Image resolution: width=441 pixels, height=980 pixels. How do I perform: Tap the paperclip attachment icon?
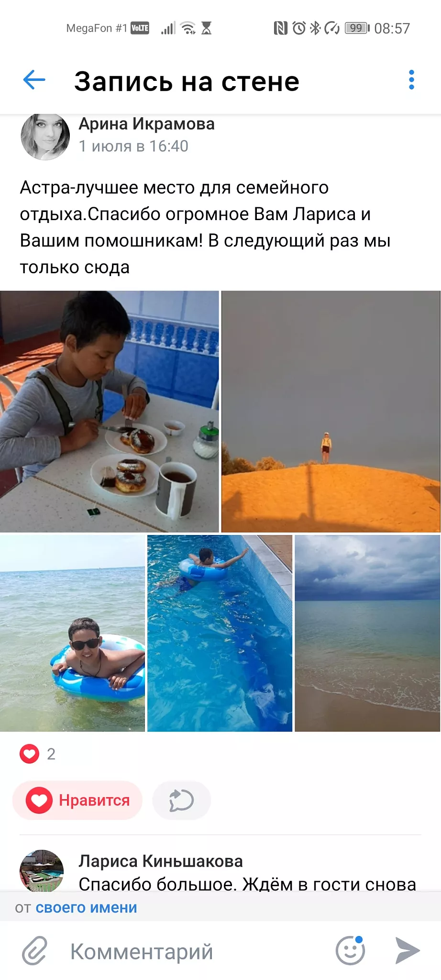click(x=34, y=951)
